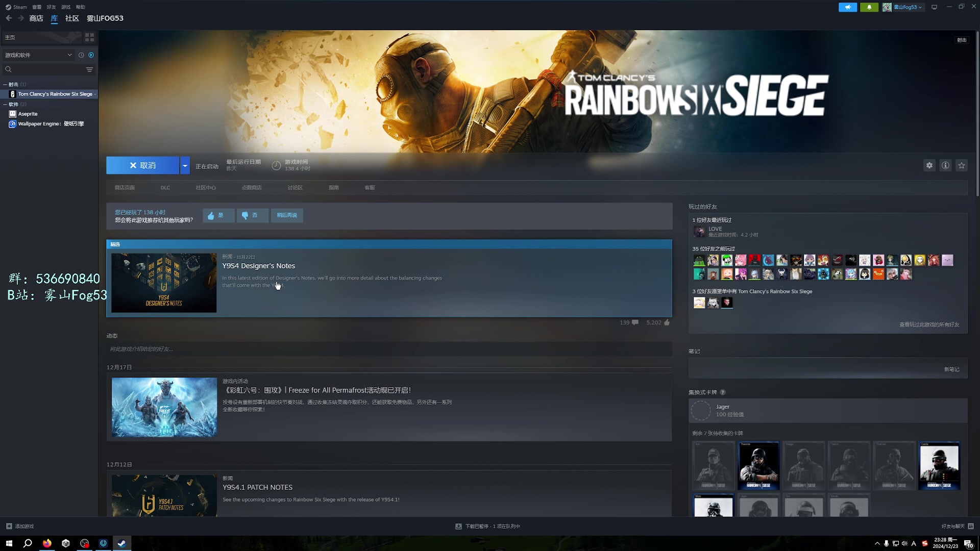Viewport: 980px width, 551px height.
Task: Create a new note with 新笔记
Action: point(951,370)
